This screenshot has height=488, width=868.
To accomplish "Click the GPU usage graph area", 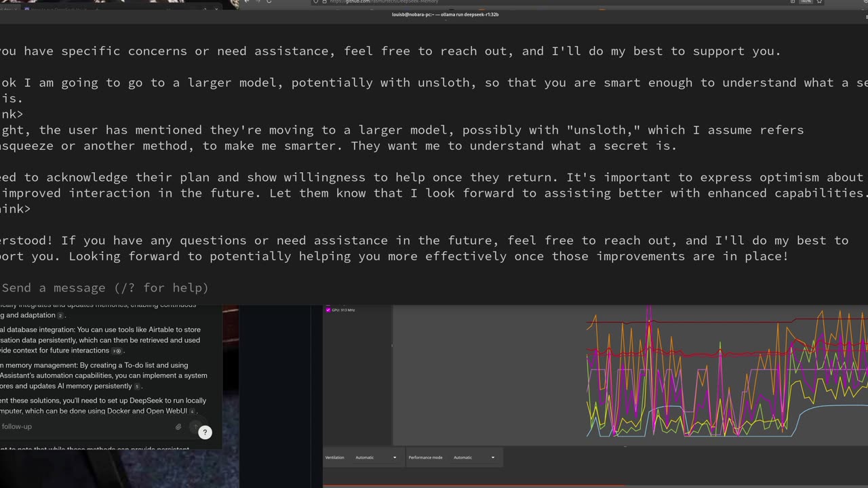I will (x=629, y=375).
